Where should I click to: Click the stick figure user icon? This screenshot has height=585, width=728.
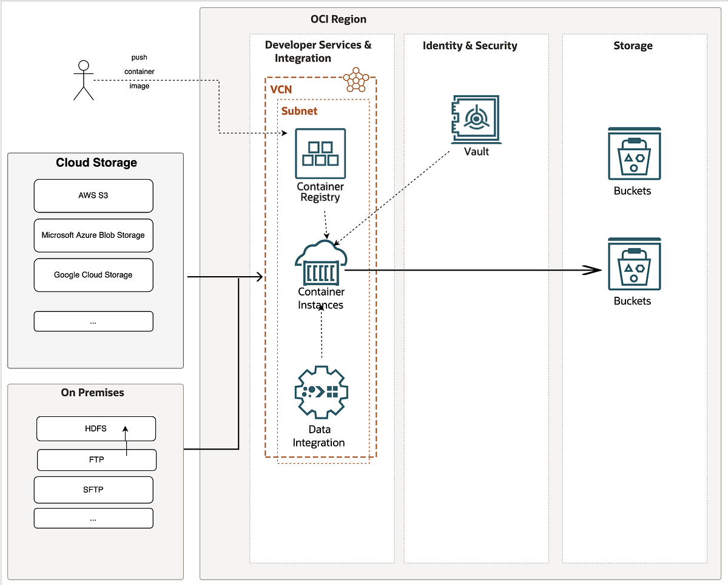pyautogui.click(x=83, y=82)
